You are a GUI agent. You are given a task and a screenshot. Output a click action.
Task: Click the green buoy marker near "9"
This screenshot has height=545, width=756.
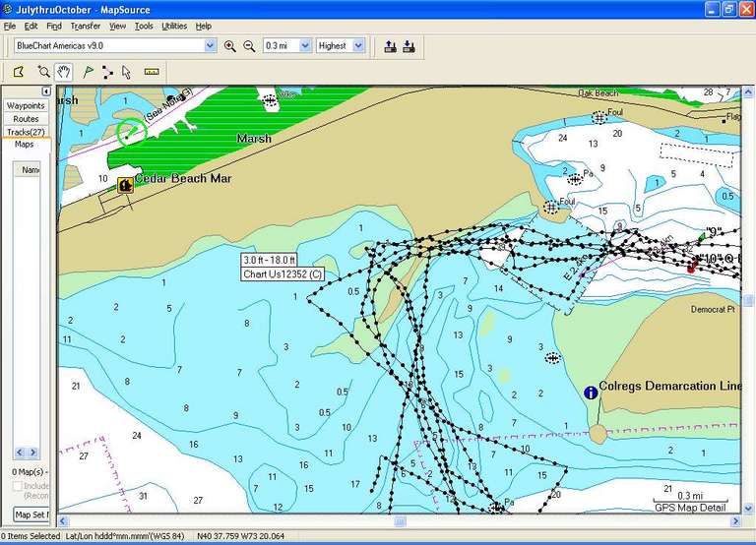[702, 236]
